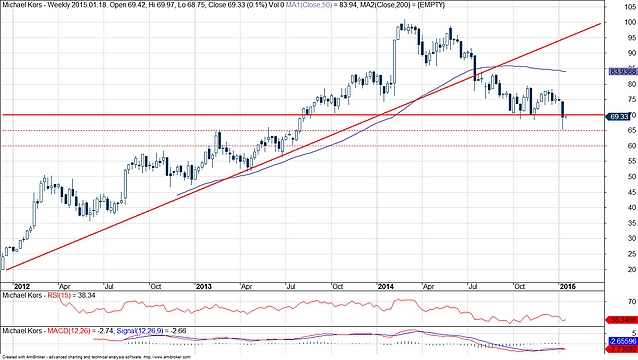Image resolution: width=638 pixels, height=360 pixels.
Task: Click the 2.65596 signal value tag
Action: pyautogui.click(x=623, y=341)
